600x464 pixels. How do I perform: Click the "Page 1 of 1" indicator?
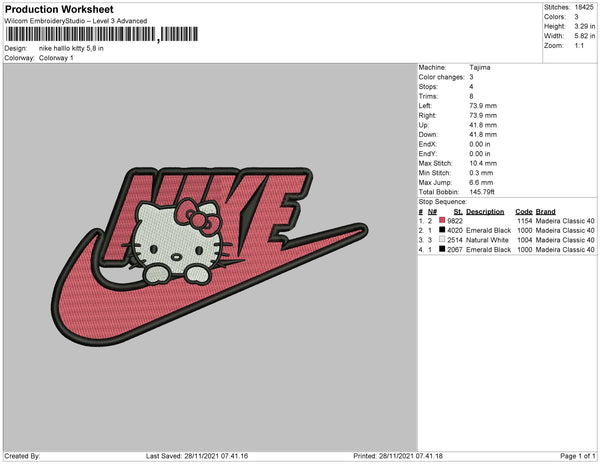tap(577, 456)
